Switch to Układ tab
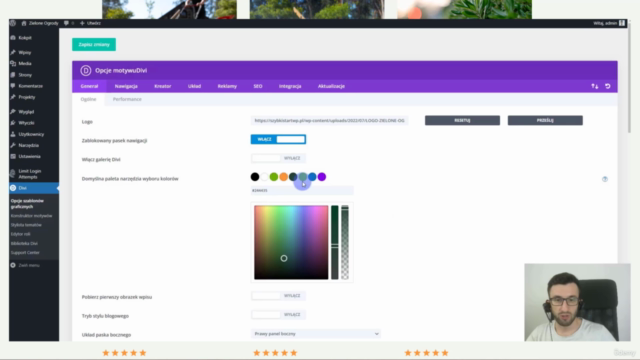The width and height of the screenshot is (640, 360). point(194,86)
